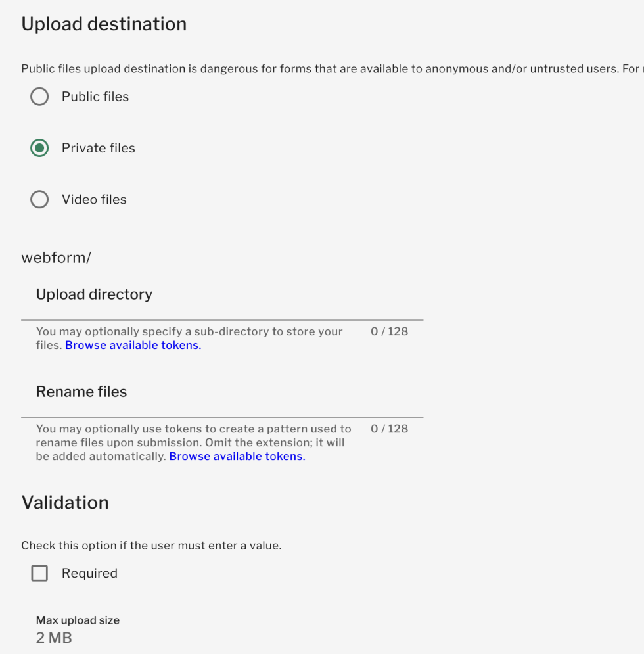Click the Upload directory field label
644x654 pixels.
pos(93,294)
